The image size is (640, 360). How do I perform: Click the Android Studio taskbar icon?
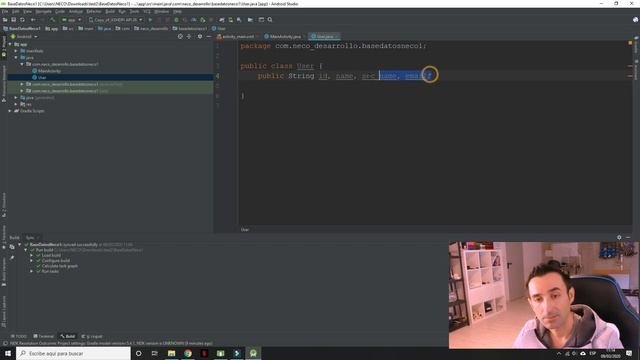pyautogui.click(x=253, y=353)
